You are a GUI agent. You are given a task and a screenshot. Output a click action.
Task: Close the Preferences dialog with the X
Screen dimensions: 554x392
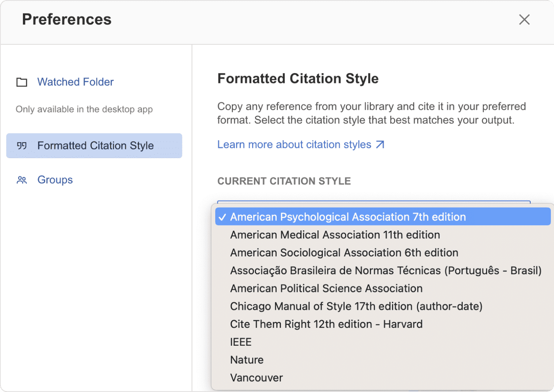click(524, 19)
